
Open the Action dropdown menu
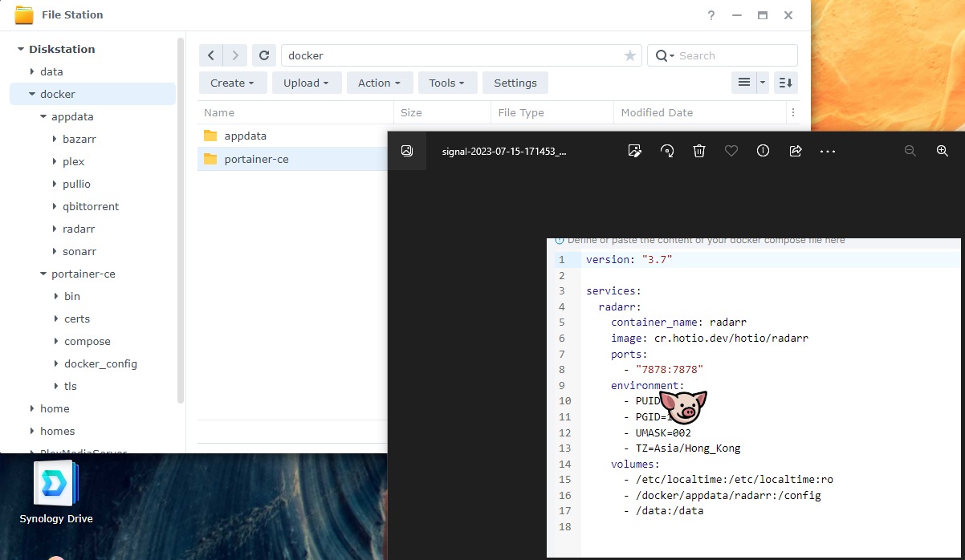pyautogui.click(x=380, y=83)
